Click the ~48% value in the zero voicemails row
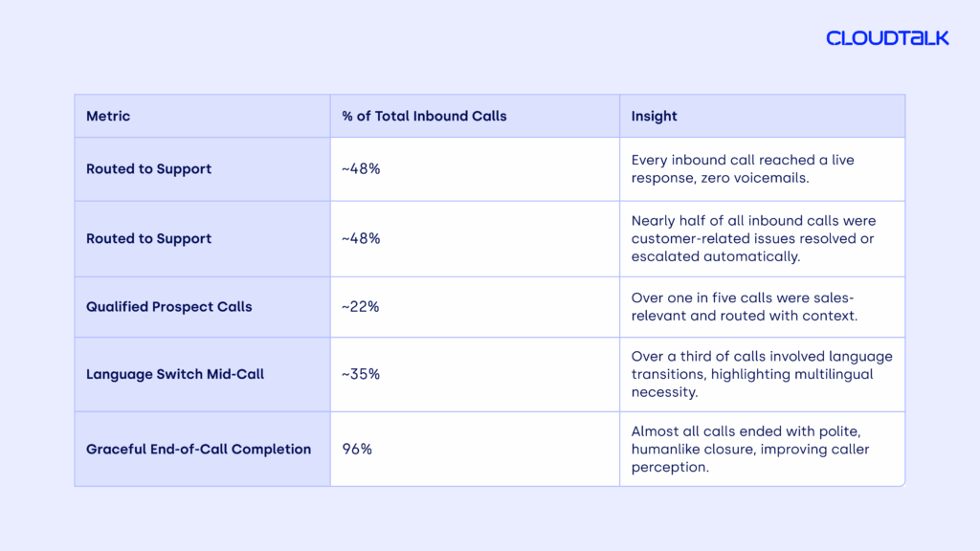Viewport: 980px width, 551px height. tap(361, 169)
